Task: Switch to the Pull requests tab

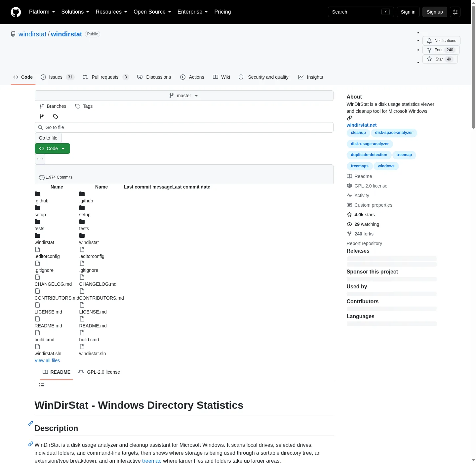Action: pyautogui.click(x=106, y=77)
